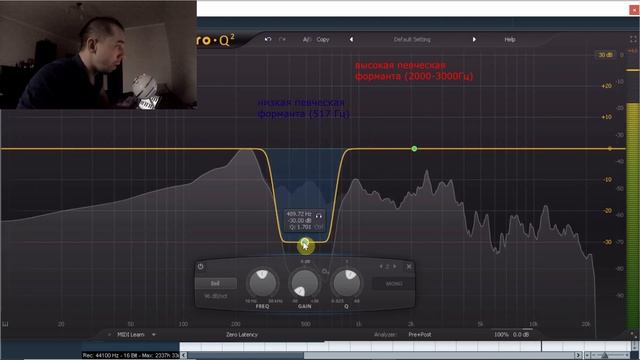Click horizontal scrollbar left arrow

tap(184, 355)
